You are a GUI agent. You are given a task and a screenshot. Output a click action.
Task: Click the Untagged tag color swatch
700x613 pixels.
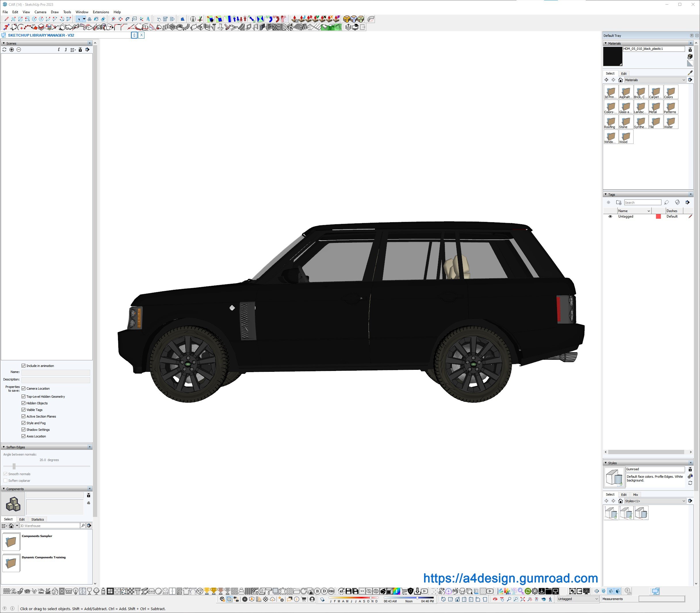coord(658,216)
